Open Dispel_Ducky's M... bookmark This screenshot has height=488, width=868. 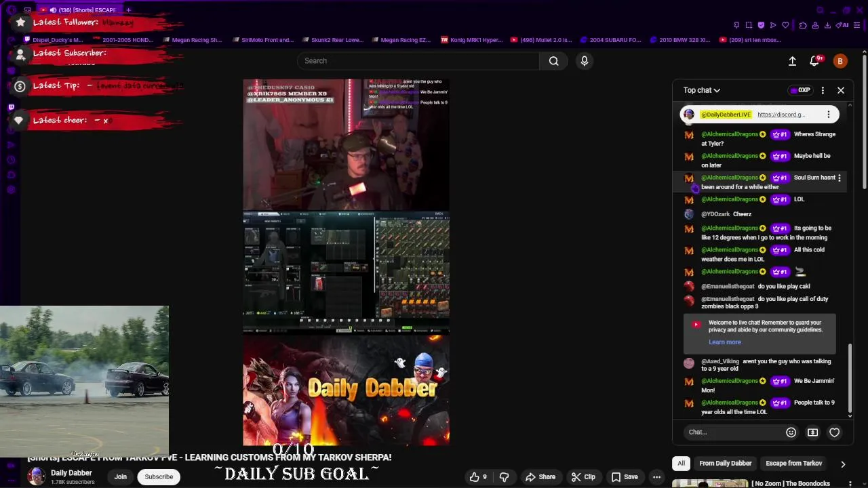(x=53, y=40)
